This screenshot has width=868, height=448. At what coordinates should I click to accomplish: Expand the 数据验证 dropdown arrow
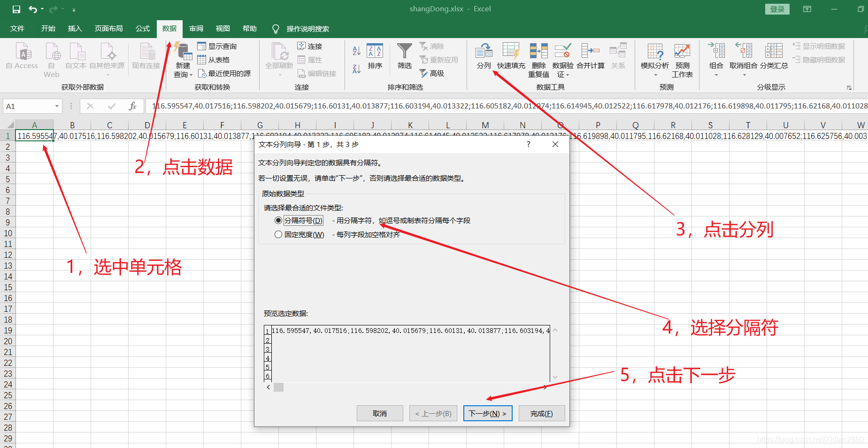[568, 75]
